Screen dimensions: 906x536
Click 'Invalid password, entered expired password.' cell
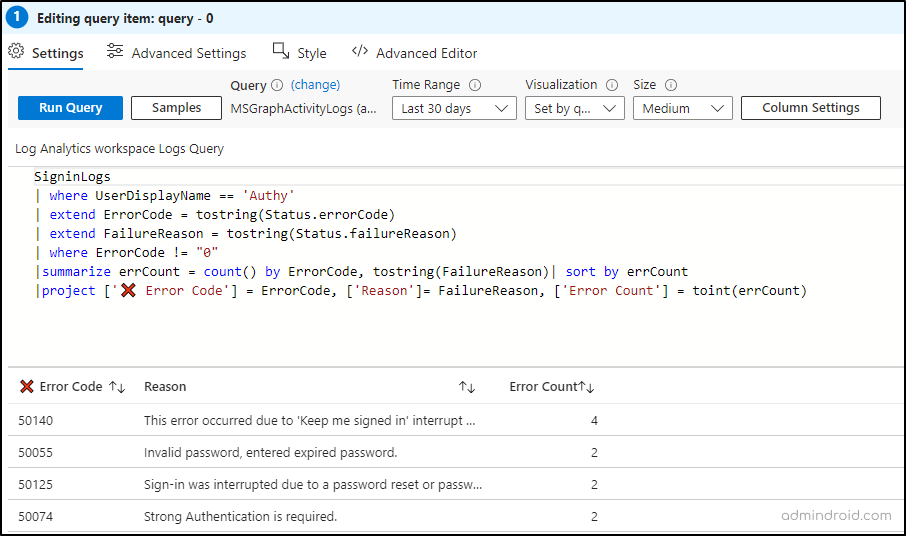[270, 452]
